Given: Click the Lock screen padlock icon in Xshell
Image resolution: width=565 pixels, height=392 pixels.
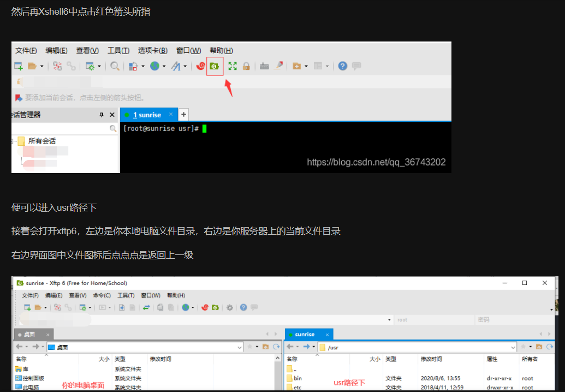Looking at the screenshot, I should click(x=246, y=66).
